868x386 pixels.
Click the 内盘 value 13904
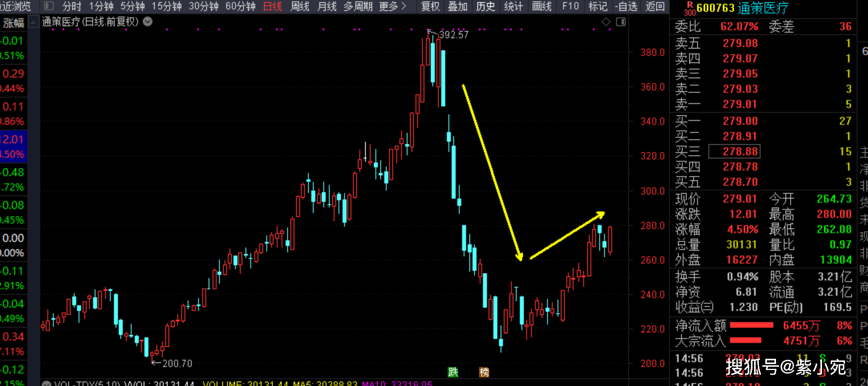[836, 260]
